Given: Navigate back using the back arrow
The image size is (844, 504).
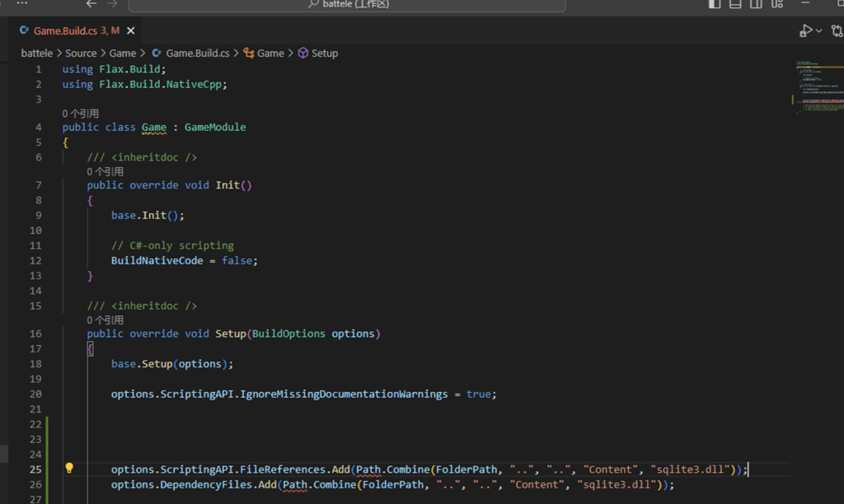Looking at the screenshot, I should coord(91,5).
